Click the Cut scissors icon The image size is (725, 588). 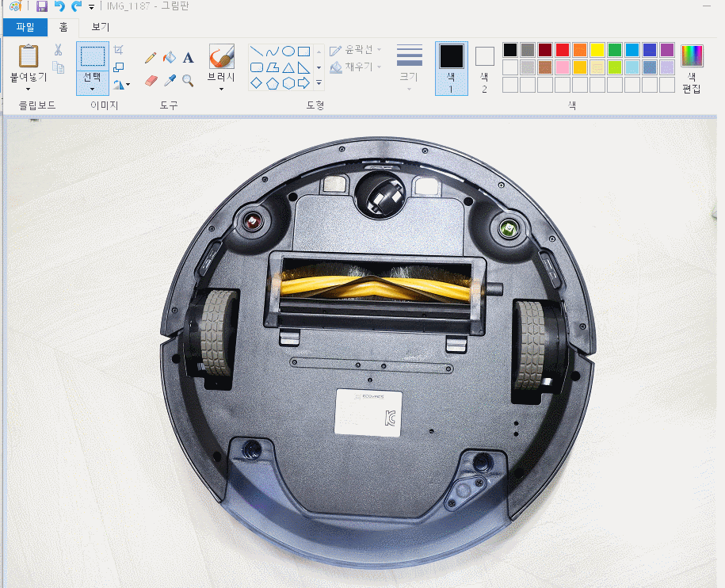59,49
